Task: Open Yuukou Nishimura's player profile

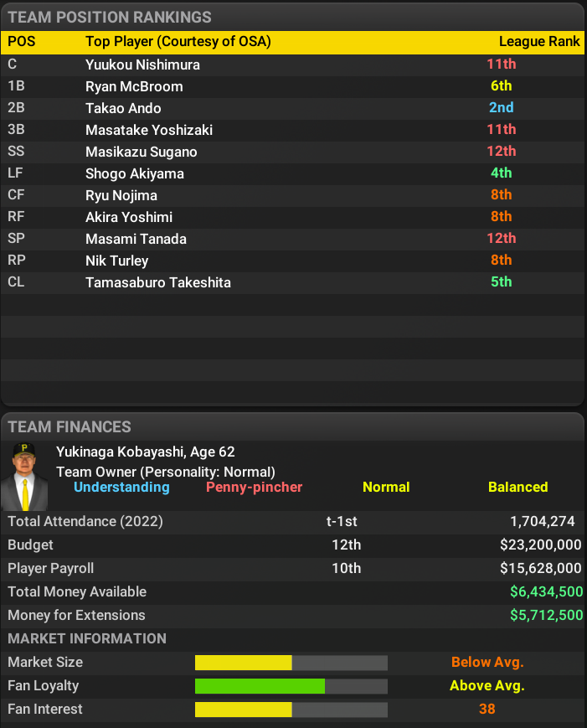Action: [142, 65]
